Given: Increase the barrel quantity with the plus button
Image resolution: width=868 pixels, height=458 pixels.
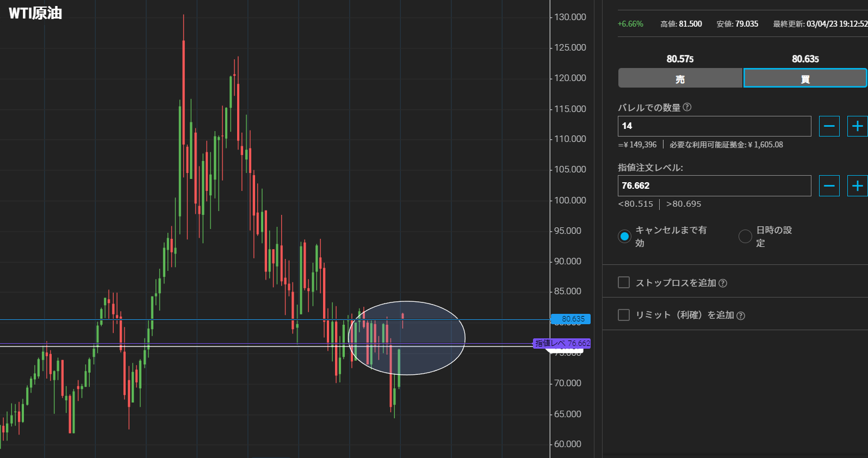Looking at the screenshot, I should (x=857, y=126).
